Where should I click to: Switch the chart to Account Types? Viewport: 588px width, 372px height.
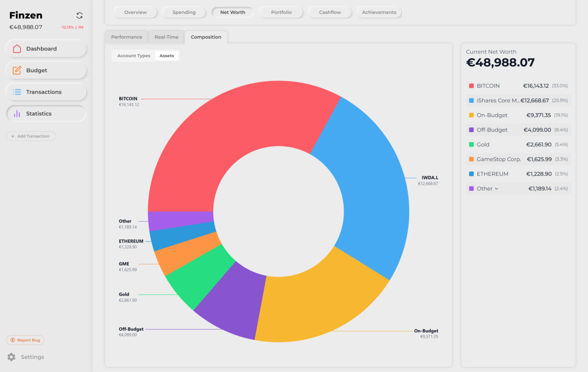(133, 56)
